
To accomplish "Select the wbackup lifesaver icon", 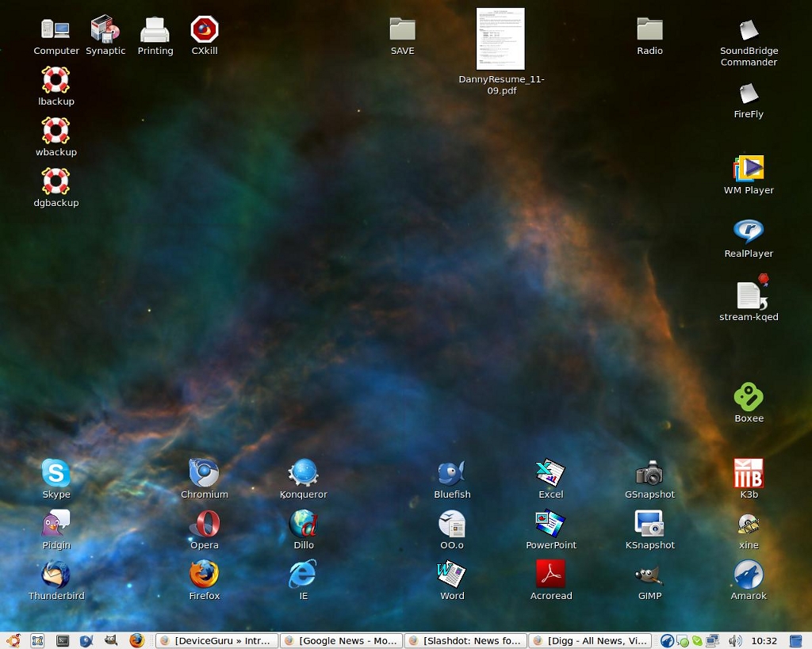I will (x=56, y=131).
